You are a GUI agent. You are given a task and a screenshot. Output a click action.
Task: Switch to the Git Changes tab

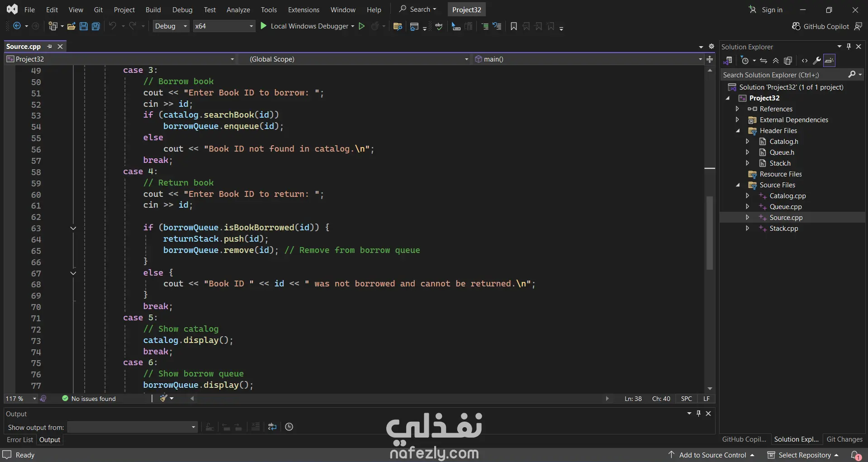tap(844, 439)
